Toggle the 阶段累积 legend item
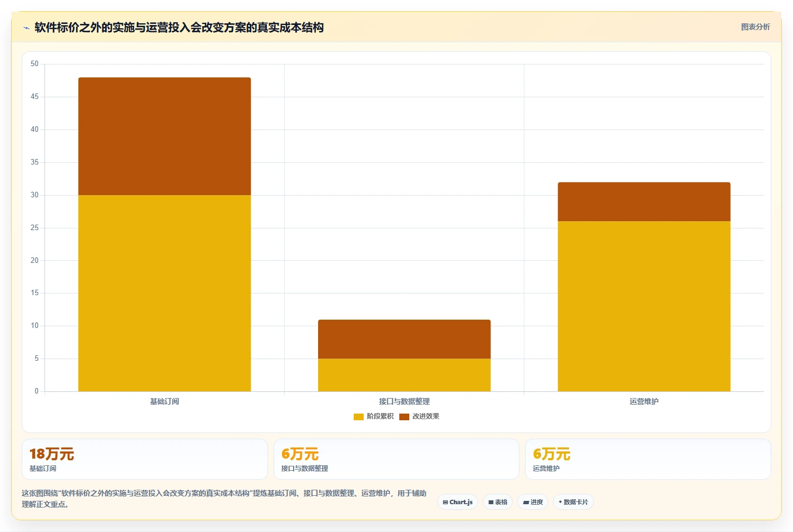 point(374,416)
